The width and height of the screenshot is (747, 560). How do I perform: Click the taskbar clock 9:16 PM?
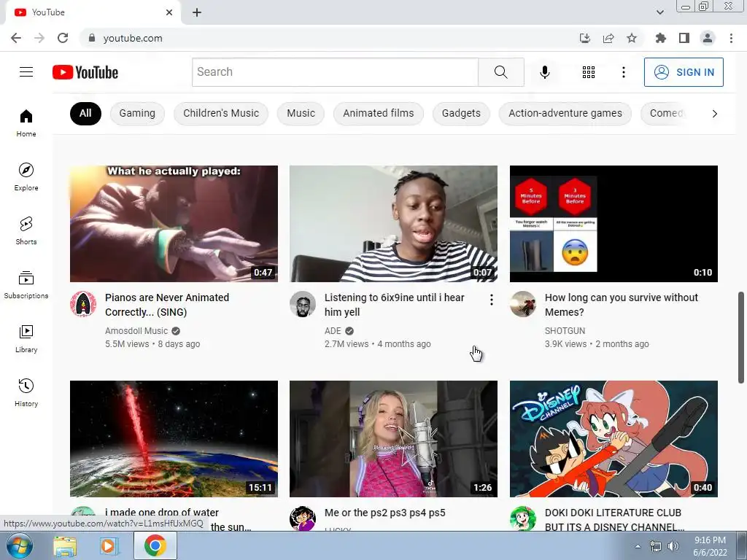[x=710, y=546]
